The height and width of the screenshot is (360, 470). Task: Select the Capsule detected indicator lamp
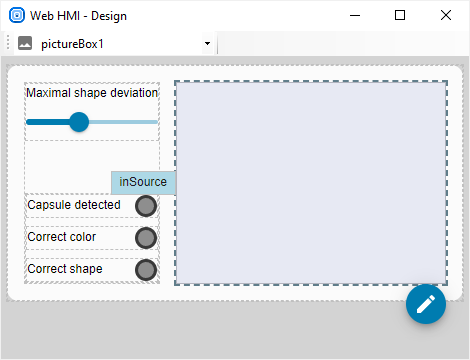146,206
